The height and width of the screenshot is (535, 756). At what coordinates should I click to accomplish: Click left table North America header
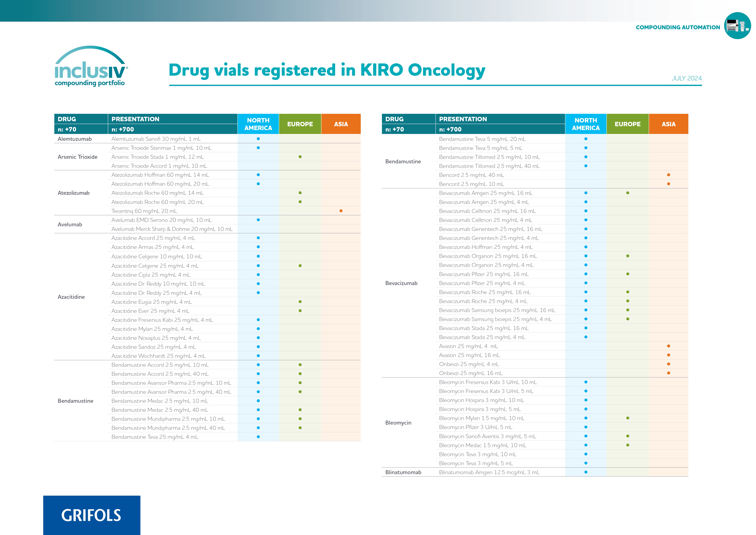point(258,124)
